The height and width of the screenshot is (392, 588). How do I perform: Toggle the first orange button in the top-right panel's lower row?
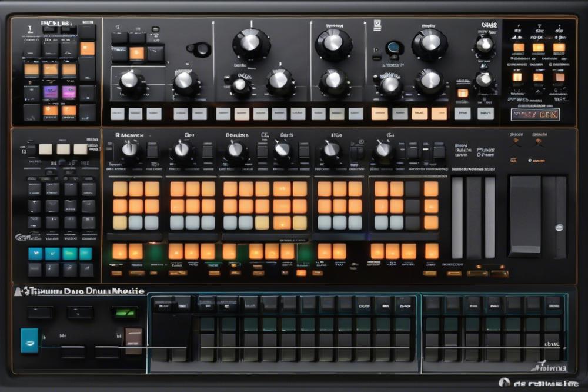click(x=517, y=77)
